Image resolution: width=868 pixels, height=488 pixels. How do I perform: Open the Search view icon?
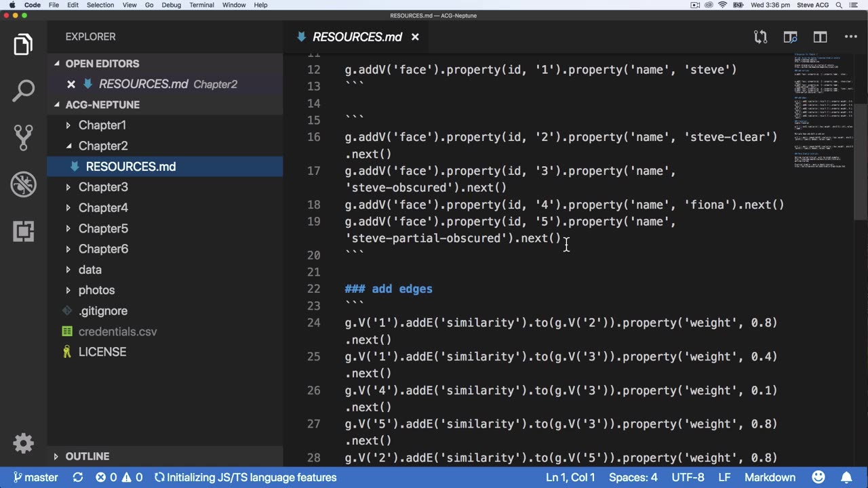click(x=23, y=91)
